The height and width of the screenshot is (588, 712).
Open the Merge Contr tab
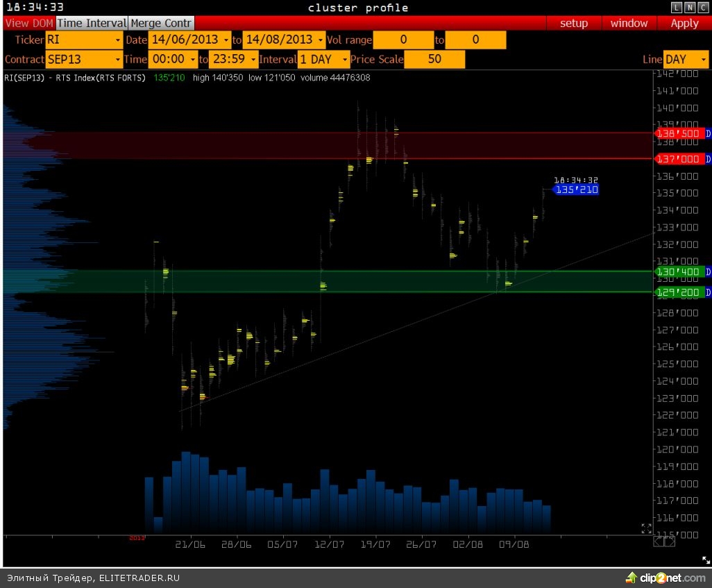click(x=160, y=24)
